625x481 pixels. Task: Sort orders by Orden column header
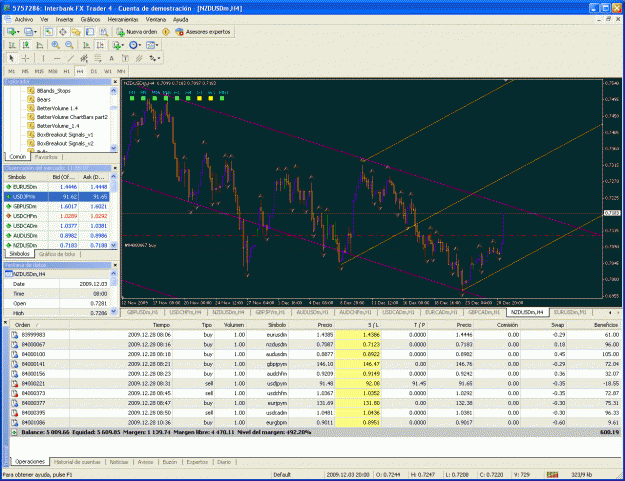(38, 325)
